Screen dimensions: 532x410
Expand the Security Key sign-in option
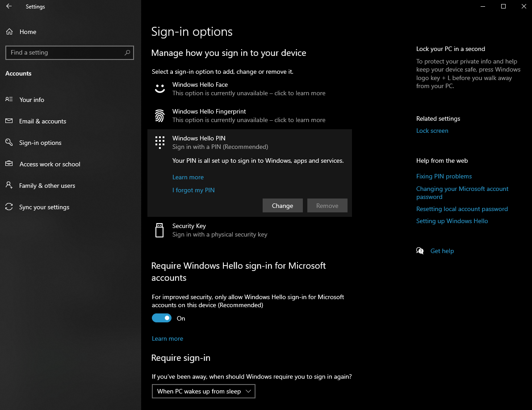pos(220,230)
